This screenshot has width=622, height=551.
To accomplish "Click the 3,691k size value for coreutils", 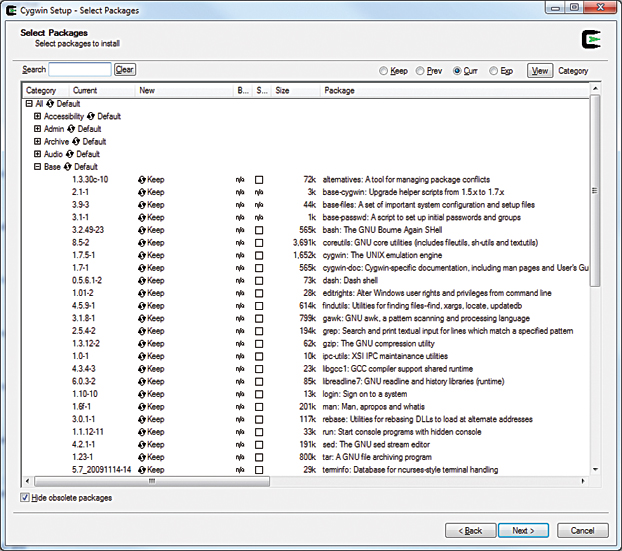I will (304, 243).
